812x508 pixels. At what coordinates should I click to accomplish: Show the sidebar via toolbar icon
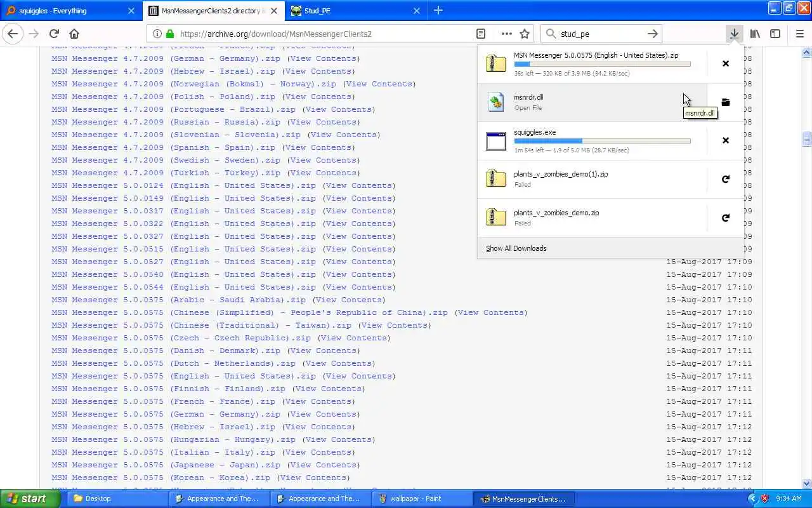click(x=775, y=34)
